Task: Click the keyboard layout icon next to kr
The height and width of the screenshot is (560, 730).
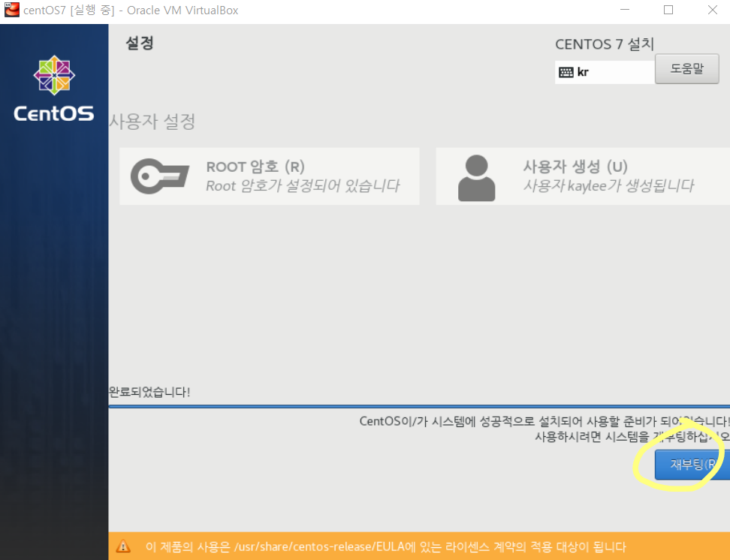Action: (x=566, y=72)
